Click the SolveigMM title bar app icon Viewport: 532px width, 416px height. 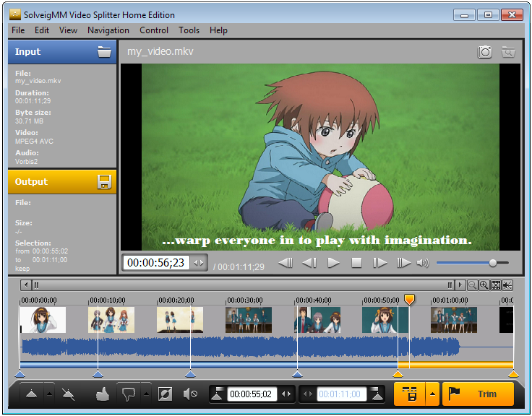pos(15,14)
